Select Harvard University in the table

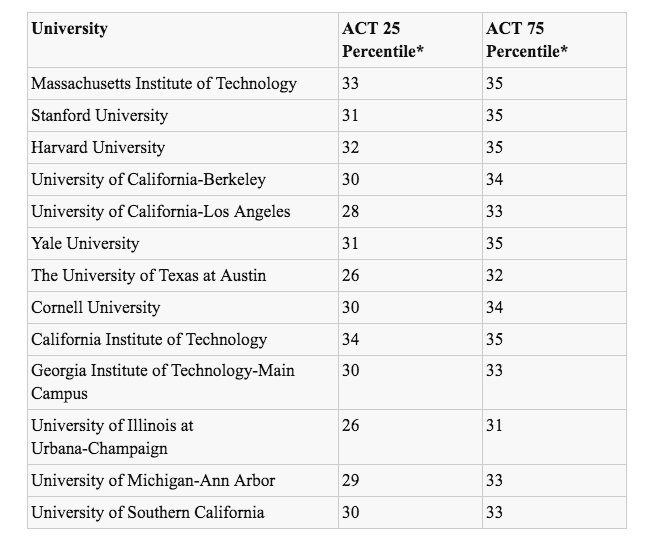(98, 148)
